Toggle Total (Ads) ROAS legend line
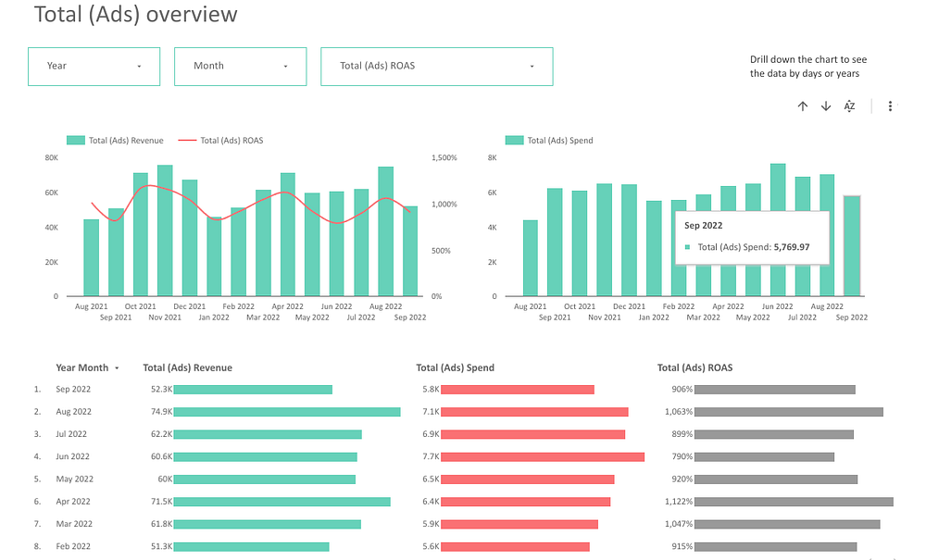Image resolution: width=926 pixels, height=560 pixels. 187,141
